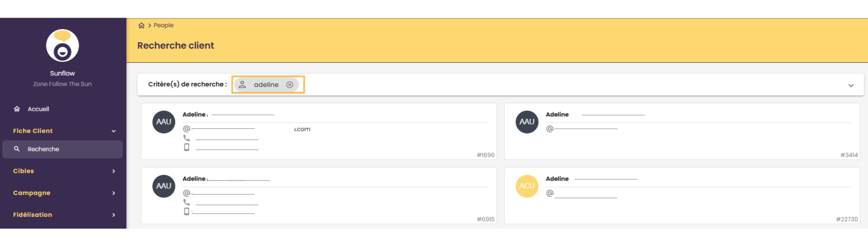
Task: Click the Sunflow logo avatar
Action: coord(62,45)
